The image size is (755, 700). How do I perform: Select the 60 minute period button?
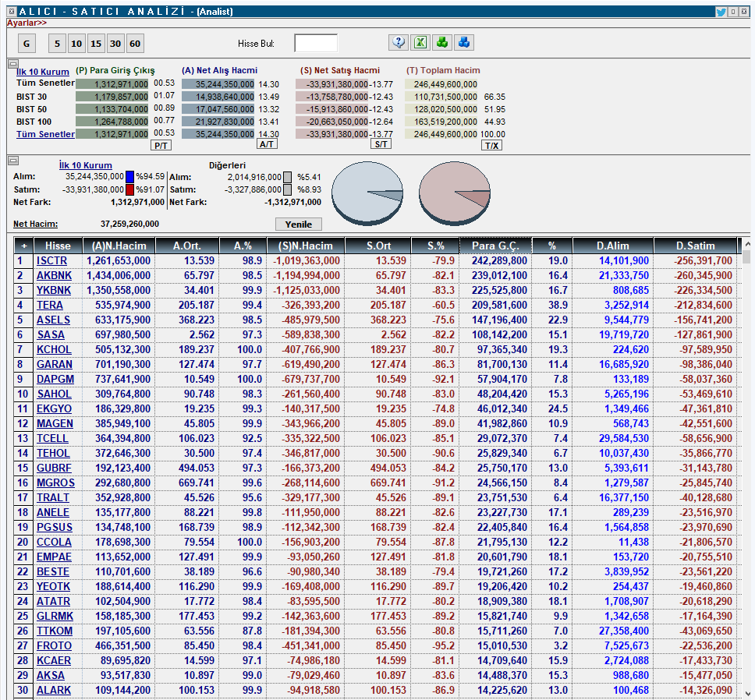point(135,44)
